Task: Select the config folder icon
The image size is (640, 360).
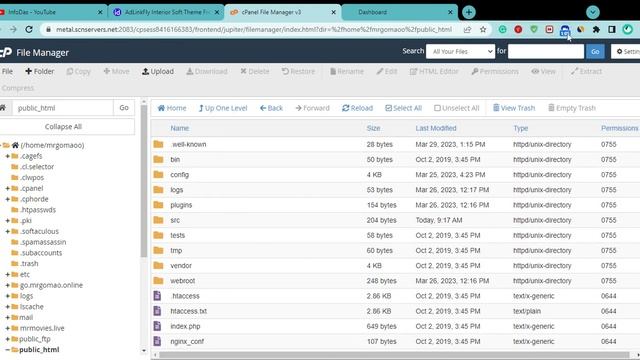Action: (x=158, y=175)
